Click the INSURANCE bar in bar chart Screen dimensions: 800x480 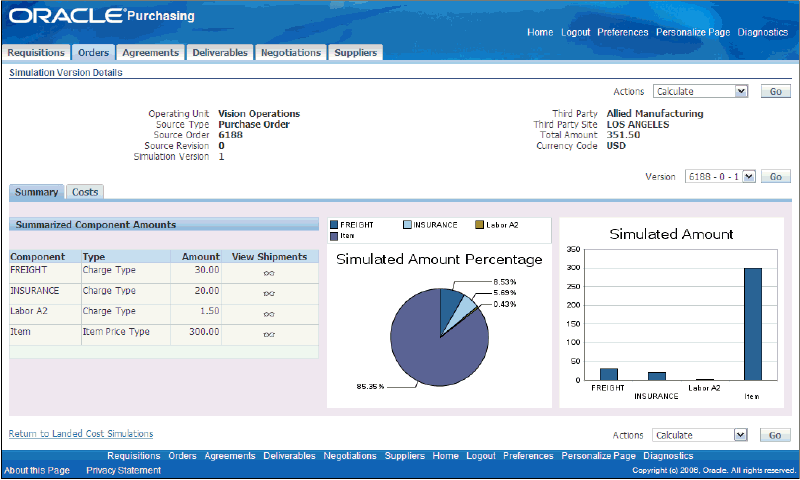click(x=657, y=376)
